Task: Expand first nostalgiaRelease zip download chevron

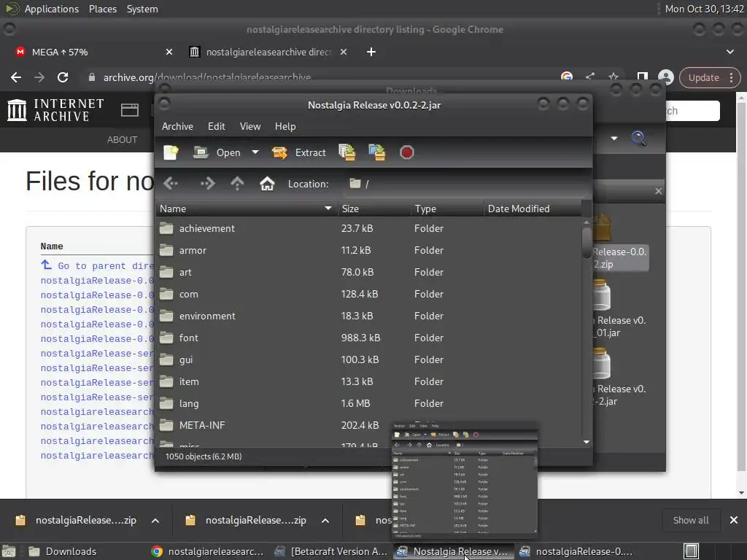Action: coord(155,521)
